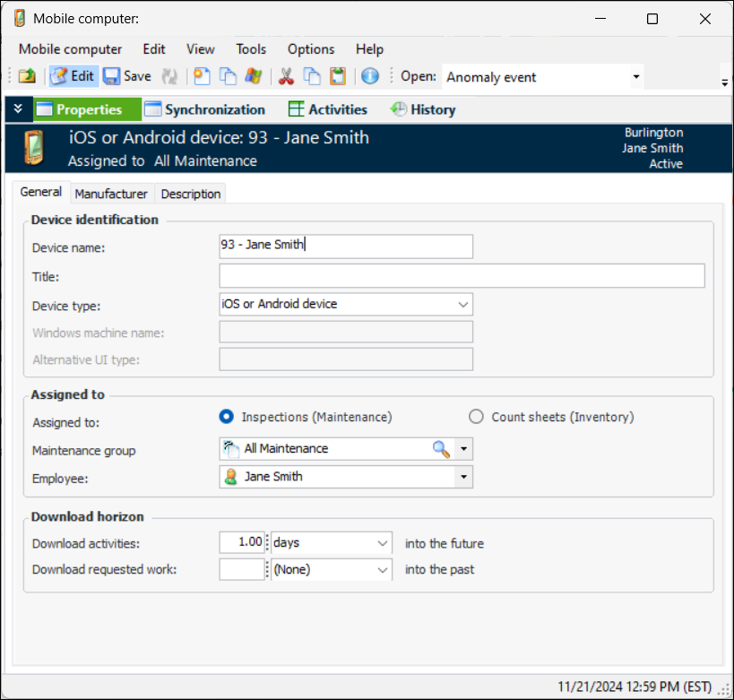
Task: Click the Cut scissors icon in toolbar
Action: (287, 76)
